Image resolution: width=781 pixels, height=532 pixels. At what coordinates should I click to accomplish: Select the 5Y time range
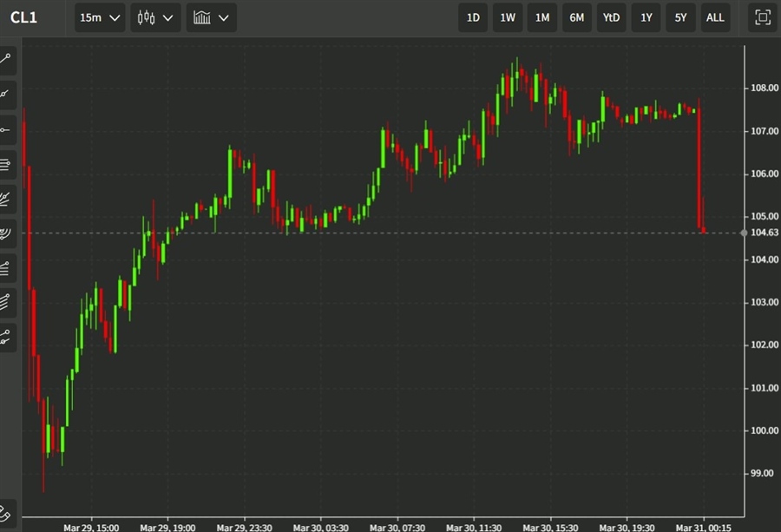pos(680,18)
